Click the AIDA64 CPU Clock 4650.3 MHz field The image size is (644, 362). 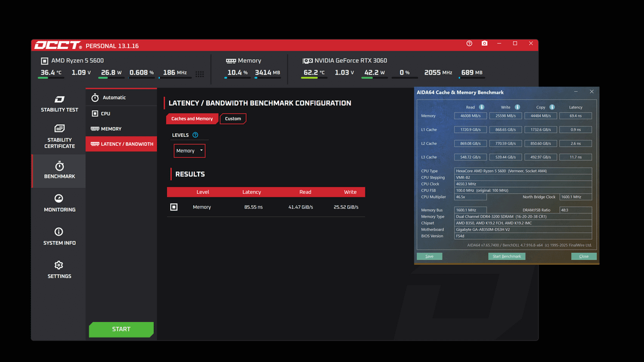pos(523,184)
